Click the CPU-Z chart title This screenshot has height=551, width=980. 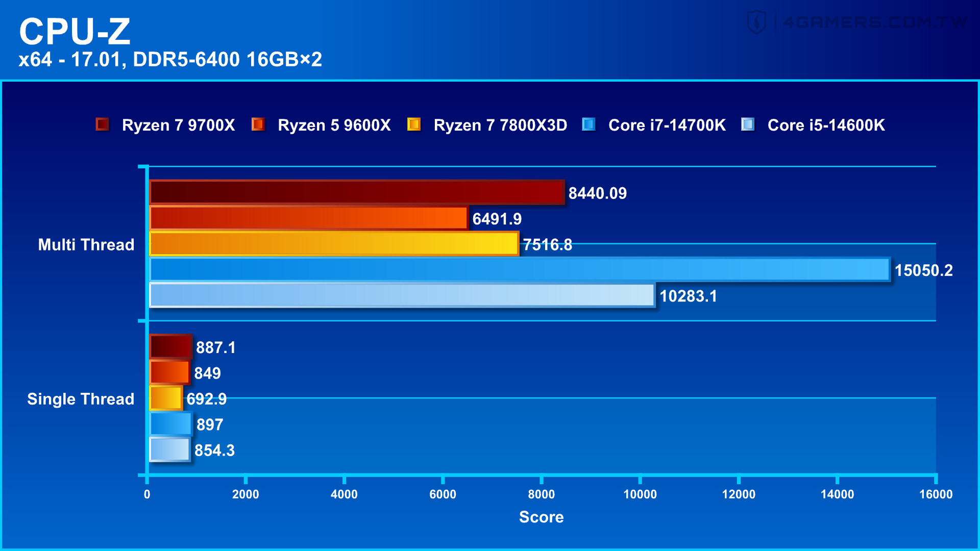point(75,32)
